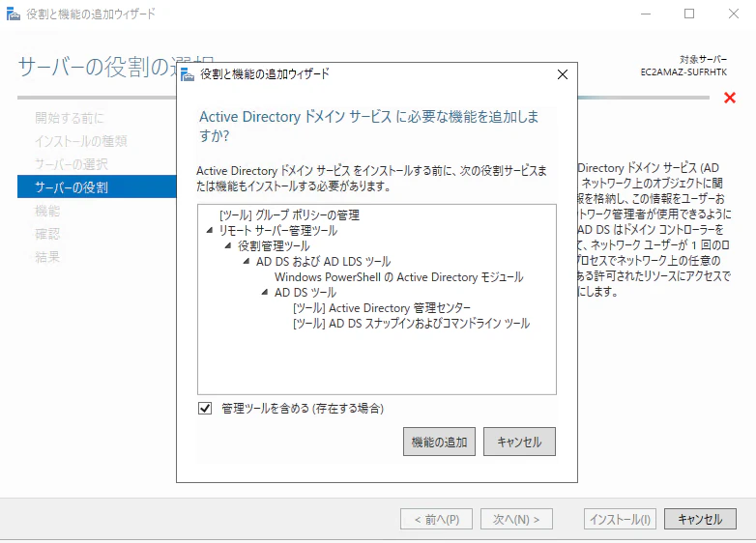Select [ツール] Active Directory 管理センター row
The image size is (756, 543).
coord(382,308)
